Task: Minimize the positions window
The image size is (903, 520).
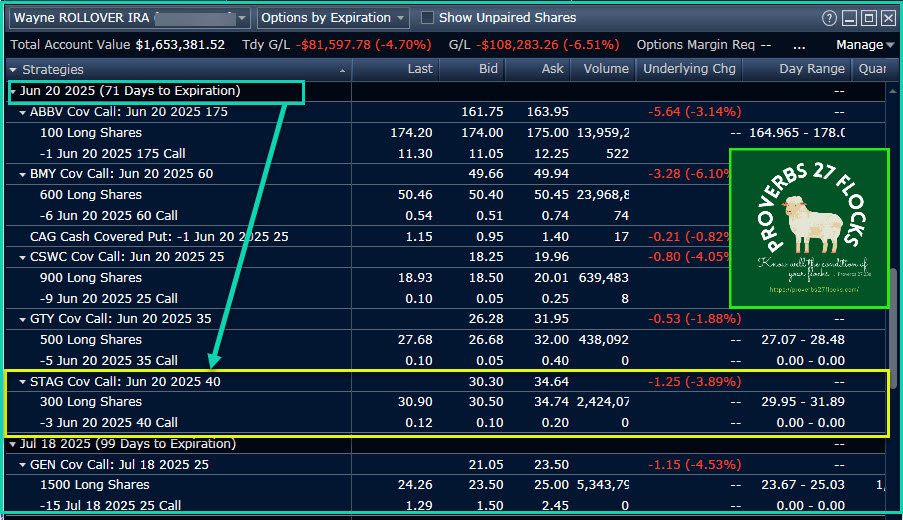Action: coord(849,18)
